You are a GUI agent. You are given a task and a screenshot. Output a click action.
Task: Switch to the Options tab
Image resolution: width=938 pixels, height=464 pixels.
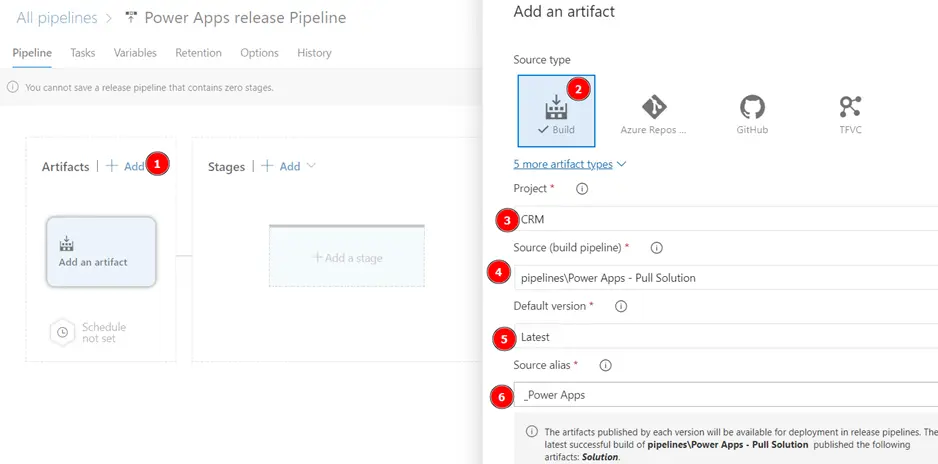point(260,53)
